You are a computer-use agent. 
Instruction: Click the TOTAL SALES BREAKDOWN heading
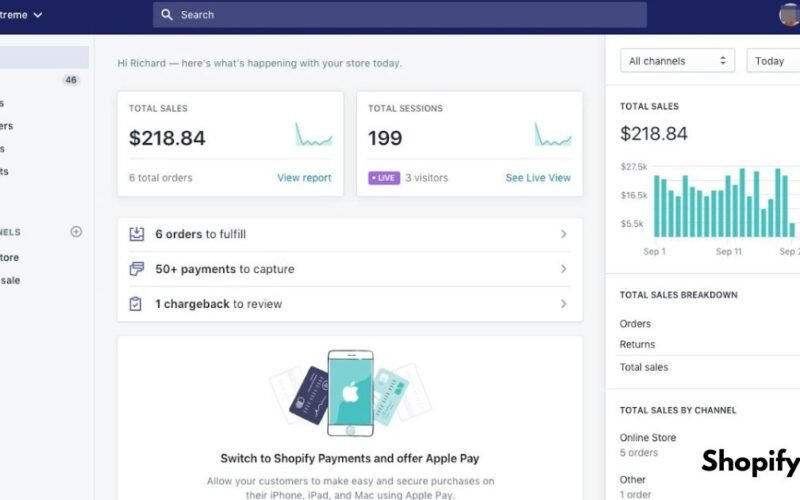(x=679, y=295)
